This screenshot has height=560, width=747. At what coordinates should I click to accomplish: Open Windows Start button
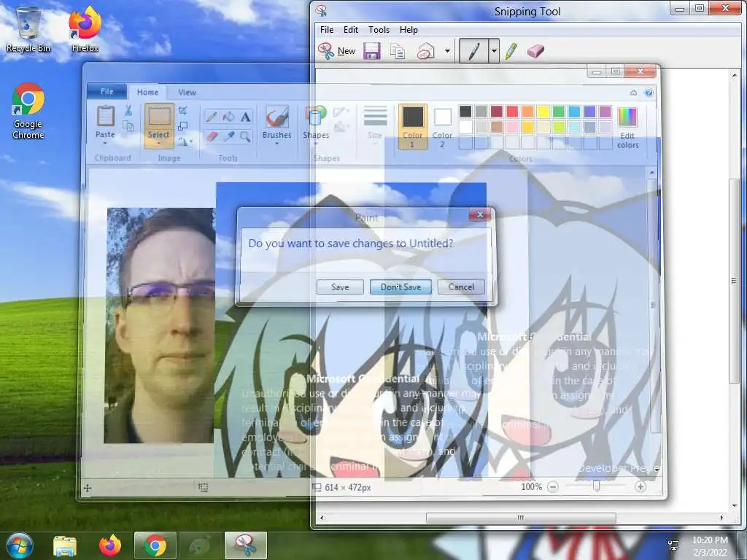pos(19,545)
